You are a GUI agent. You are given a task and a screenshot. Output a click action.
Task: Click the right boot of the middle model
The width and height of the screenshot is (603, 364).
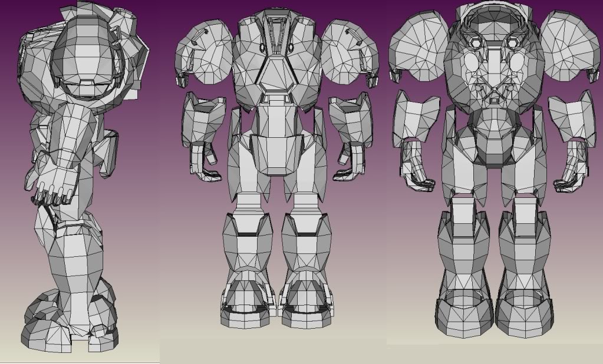(307, 298)
